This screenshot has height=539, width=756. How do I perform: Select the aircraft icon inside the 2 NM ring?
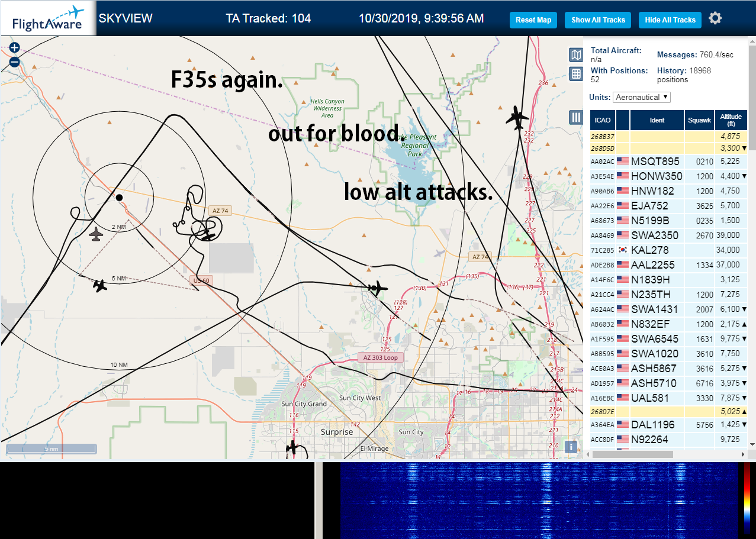[96, 234]
